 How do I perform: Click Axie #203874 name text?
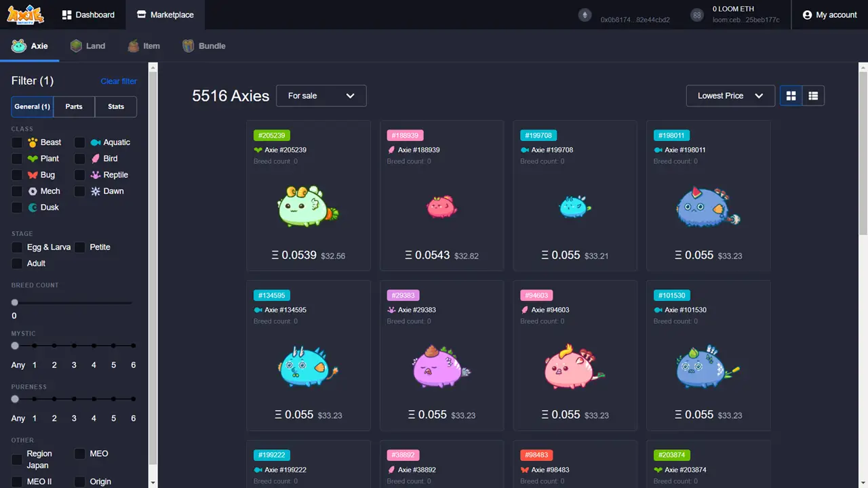coord(686,470)
